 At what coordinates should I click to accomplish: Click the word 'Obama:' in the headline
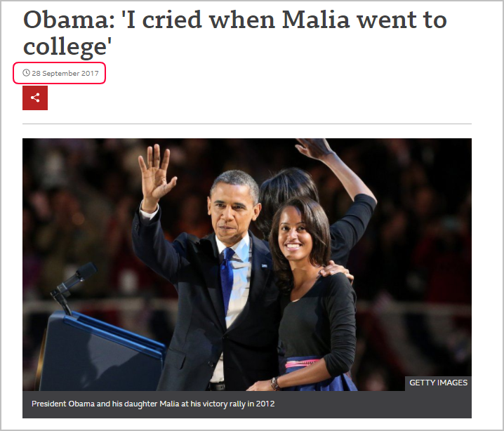[69, 20]
